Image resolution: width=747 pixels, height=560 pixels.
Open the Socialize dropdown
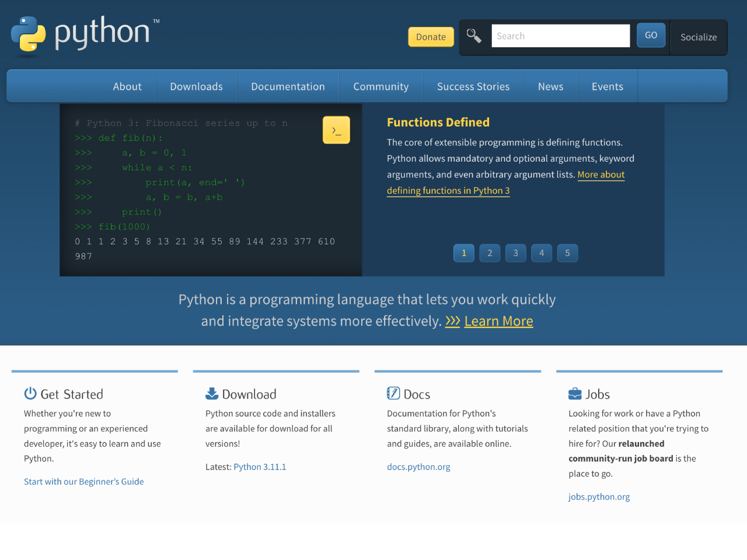pyautogui.click(x=699, y=37)
